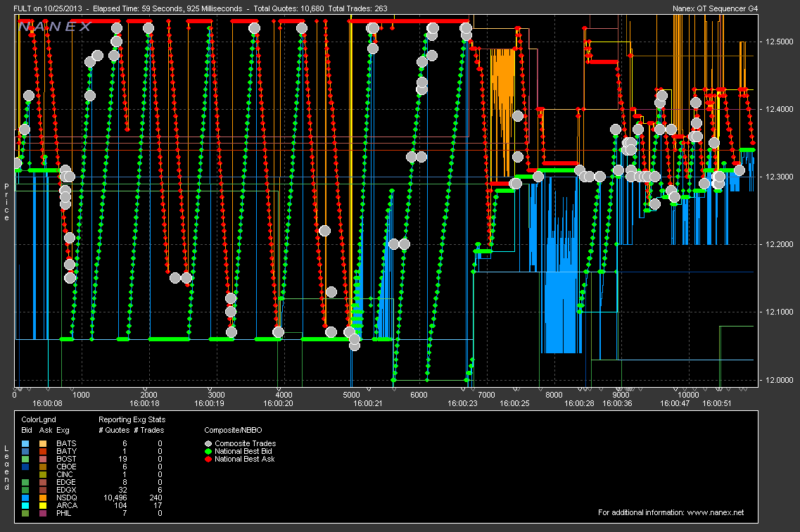The height and width of the screenshot is (532, 800).
Task: Click the 12.4000 price axis label
Action: (779, 109)
